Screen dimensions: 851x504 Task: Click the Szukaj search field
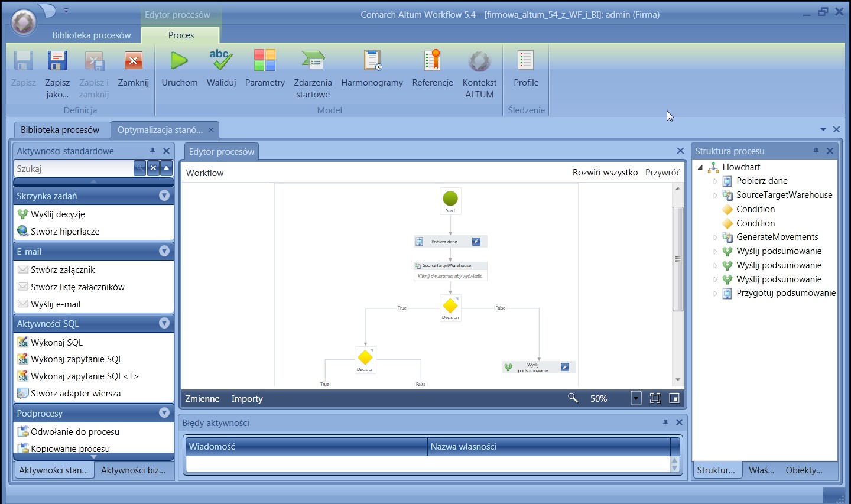[x=74, y=168]
